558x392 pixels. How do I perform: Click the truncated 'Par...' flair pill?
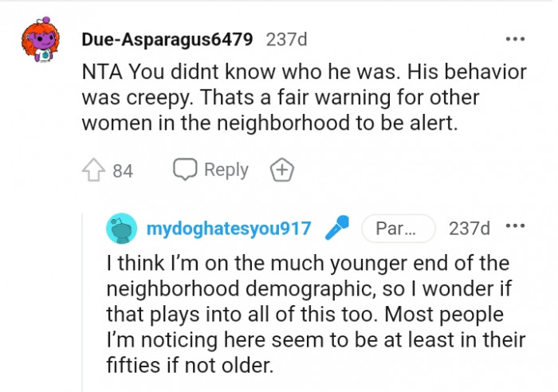[x=398, y=229]
